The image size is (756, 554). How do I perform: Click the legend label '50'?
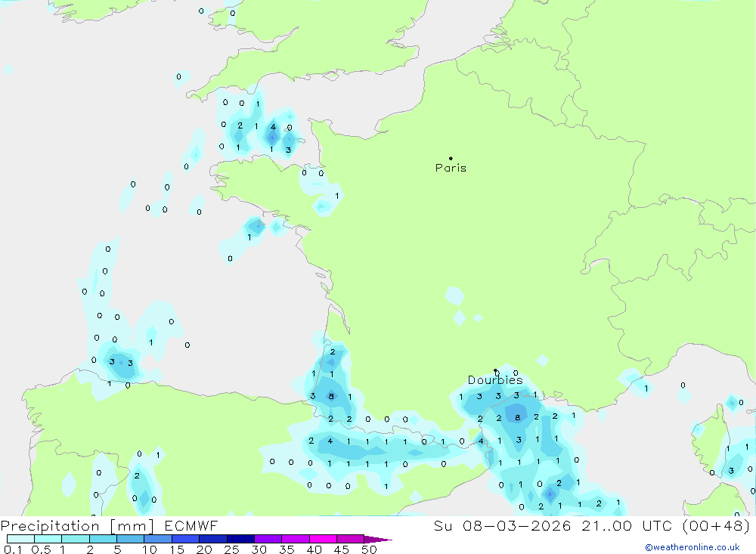pos(369,549)
